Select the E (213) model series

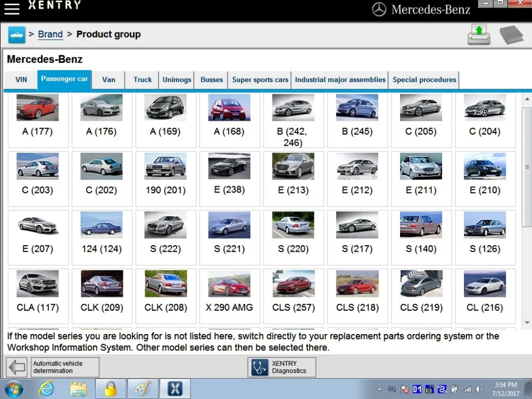click(294, 179)
